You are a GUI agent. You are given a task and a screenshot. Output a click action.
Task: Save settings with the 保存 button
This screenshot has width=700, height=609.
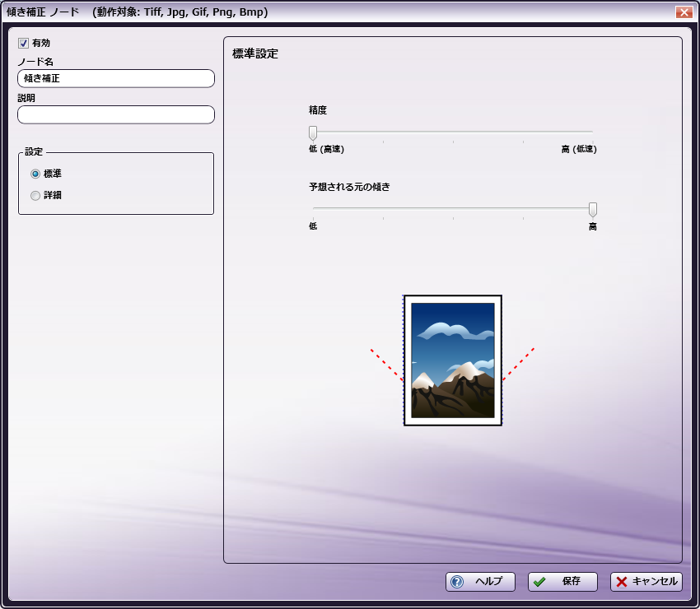click(562, 582)
